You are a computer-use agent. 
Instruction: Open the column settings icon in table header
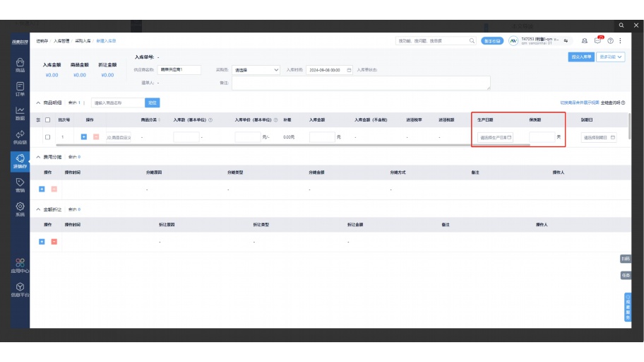(x=38, y=119)
